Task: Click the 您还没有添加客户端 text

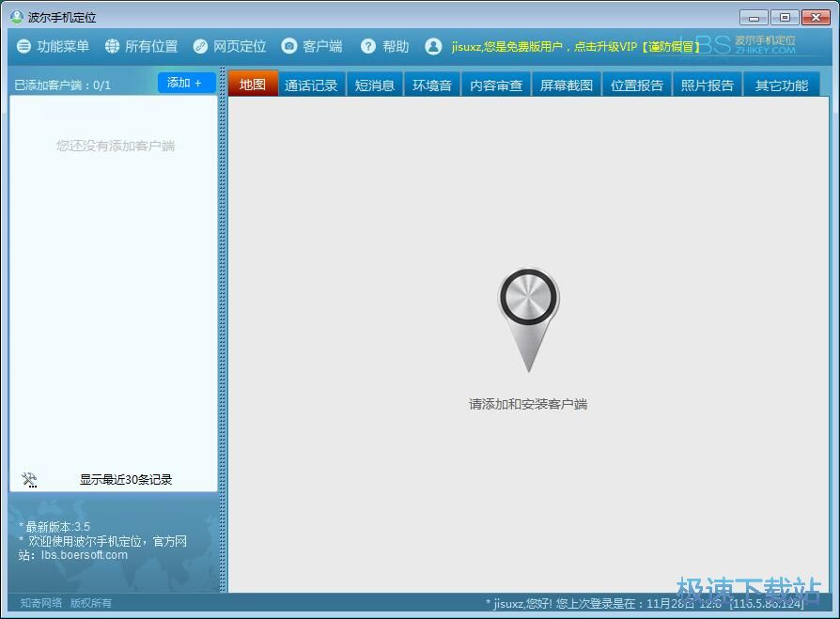Action: tap(116, 146)
